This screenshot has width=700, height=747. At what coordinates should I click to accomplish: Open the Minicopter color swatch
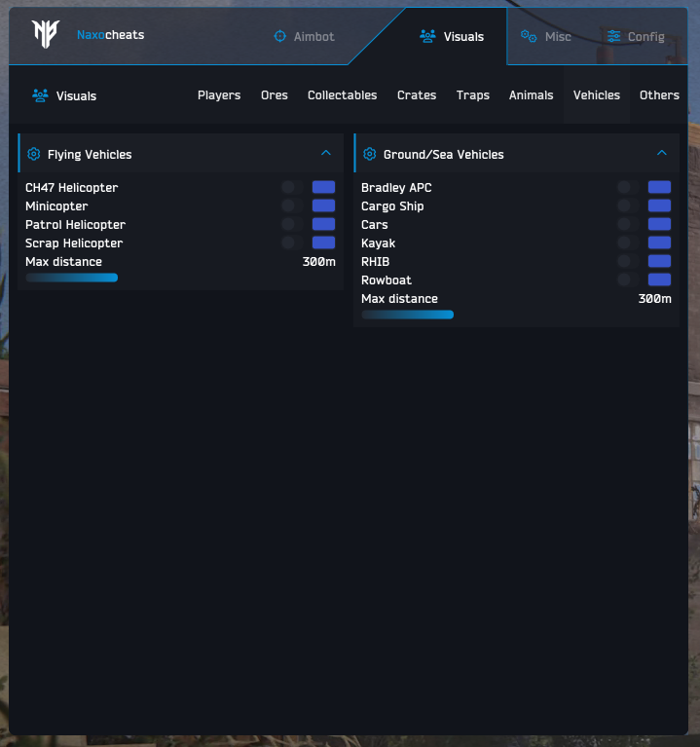point(323,205)
